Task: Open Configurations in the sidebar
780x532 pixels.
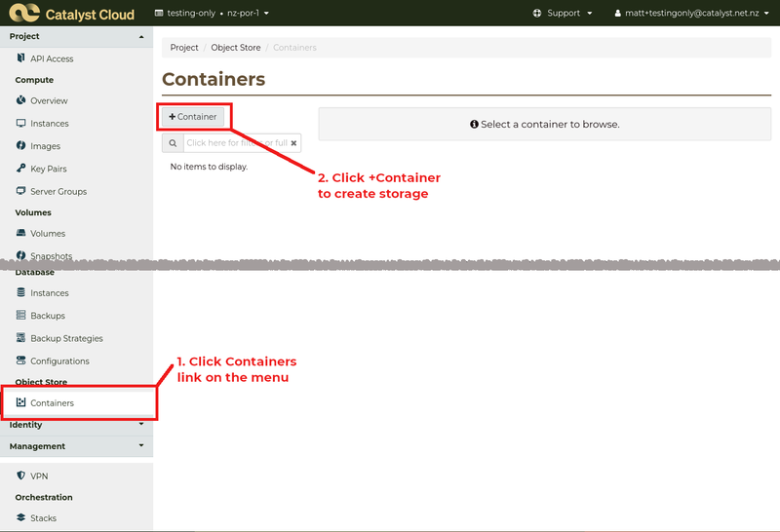Action: click(59, 361)
